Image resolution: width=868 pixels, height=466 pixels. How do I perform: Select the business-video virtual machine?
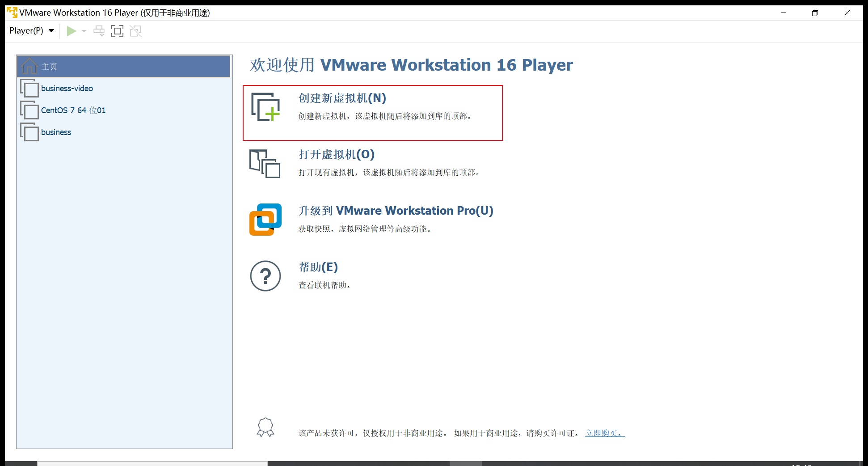pos(124,89)
